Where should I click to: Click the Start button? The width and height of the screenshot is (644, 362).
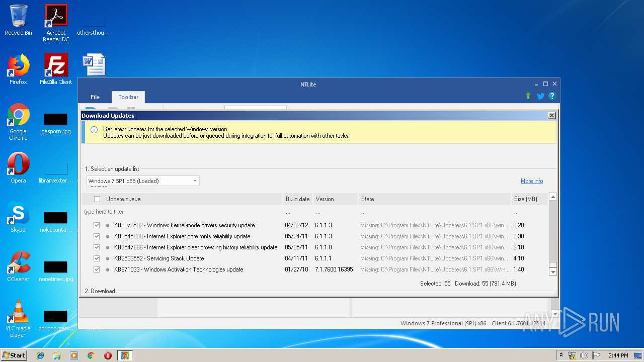14,355
